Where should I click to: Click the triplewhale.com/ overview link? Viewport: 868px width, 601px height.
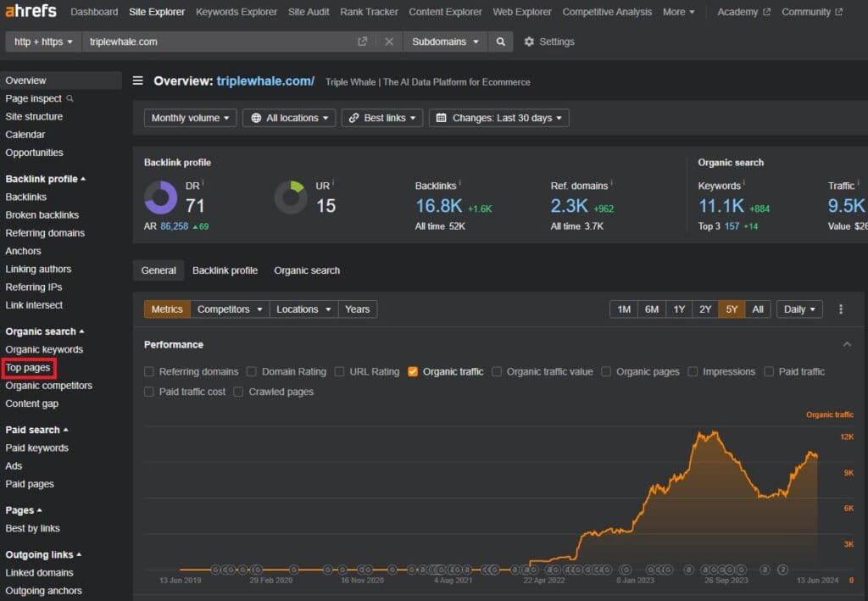[265, 81]
